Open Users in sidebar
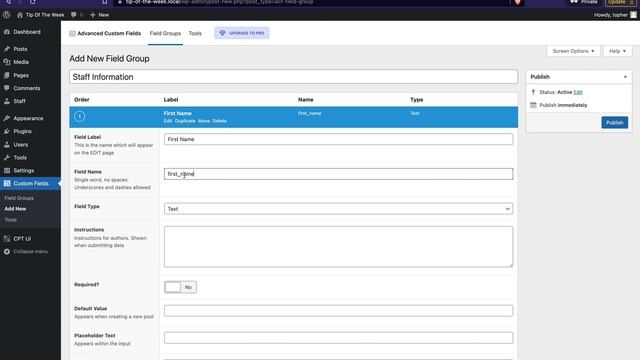This screenshot has width=640, height=360. pos(20,144)
